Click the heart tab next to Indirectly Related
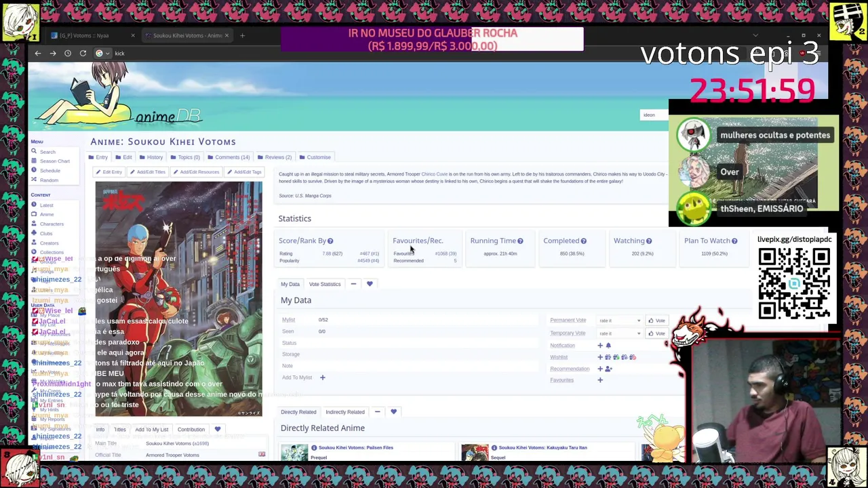This screenshot has height=488, width=868. [393, 411]
